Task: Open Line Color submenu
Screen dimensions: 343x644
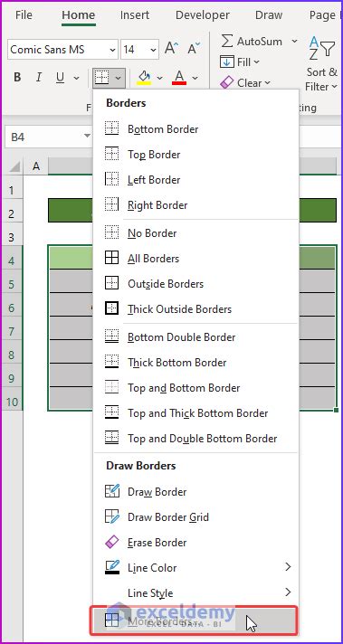Action: pyautogui.click(x=195, y=568)
